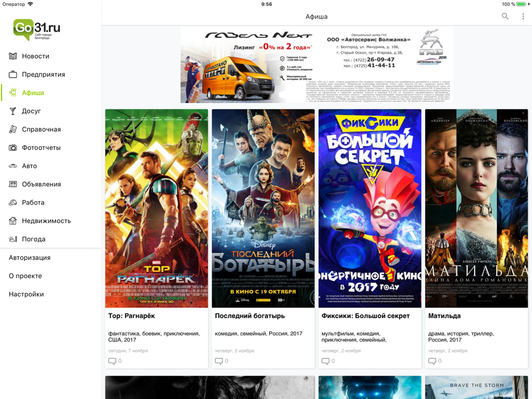Open Настройки
The height and width of the screenshot is (399, 532).
(26, 294)
